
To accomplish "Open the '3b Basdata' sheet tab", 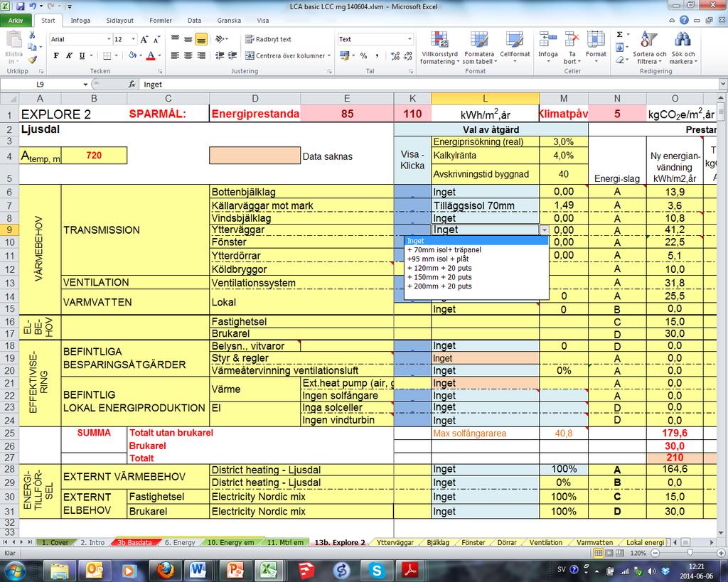I will tap(134, 542).
